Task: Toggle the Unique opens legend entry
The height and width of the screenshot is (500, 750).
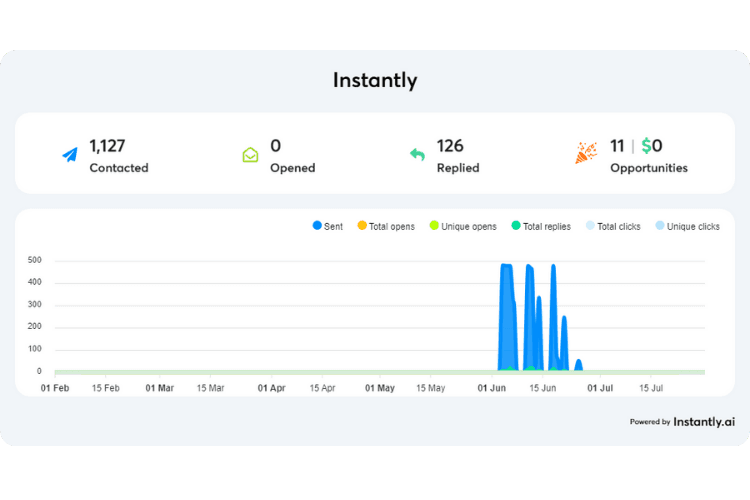Action: (463, 226)
